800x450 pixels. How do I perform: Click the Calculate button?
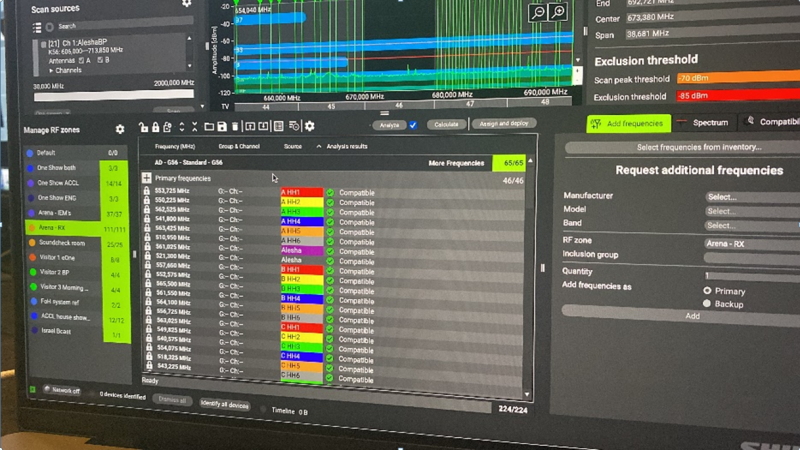[446, 125]
